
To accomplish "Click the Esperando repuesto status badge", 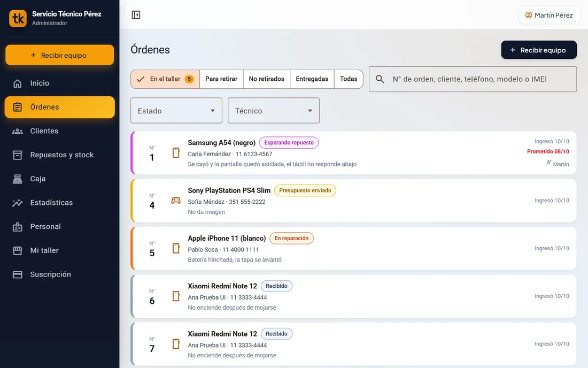I will pos(289,143).
